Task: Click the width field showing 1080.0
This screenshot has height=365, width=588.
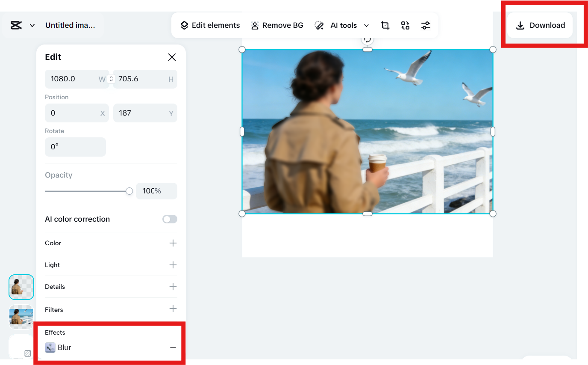Action: point(77,79)
